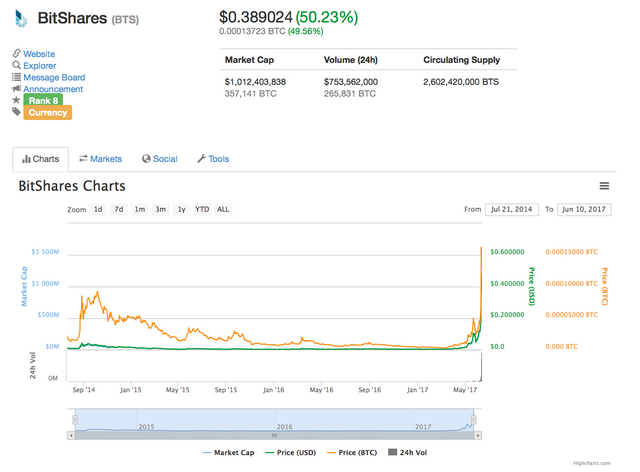Screen dimensions: 640x472
Task: Switch to the Tools tab
Action: (x=213, y=159)
